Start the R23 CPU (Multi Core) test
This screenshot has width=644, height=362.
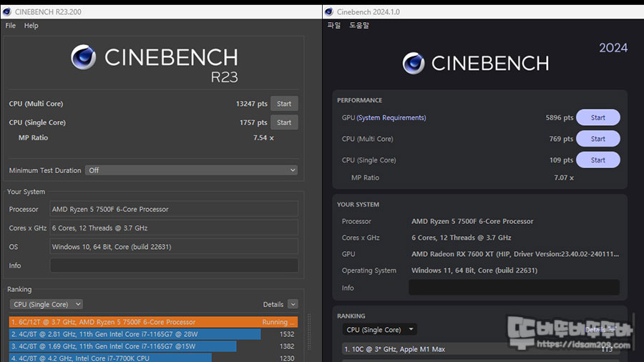pyautogui.click(x=284, y=104)
